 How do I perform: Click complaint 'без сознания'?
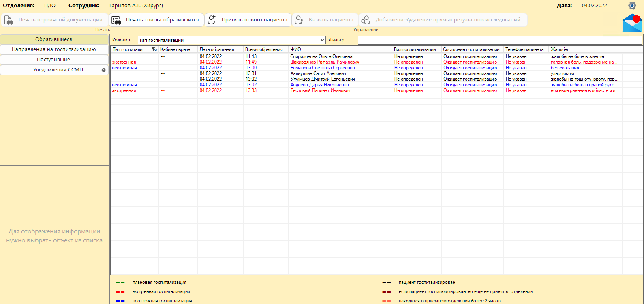(x=565, y=68)
